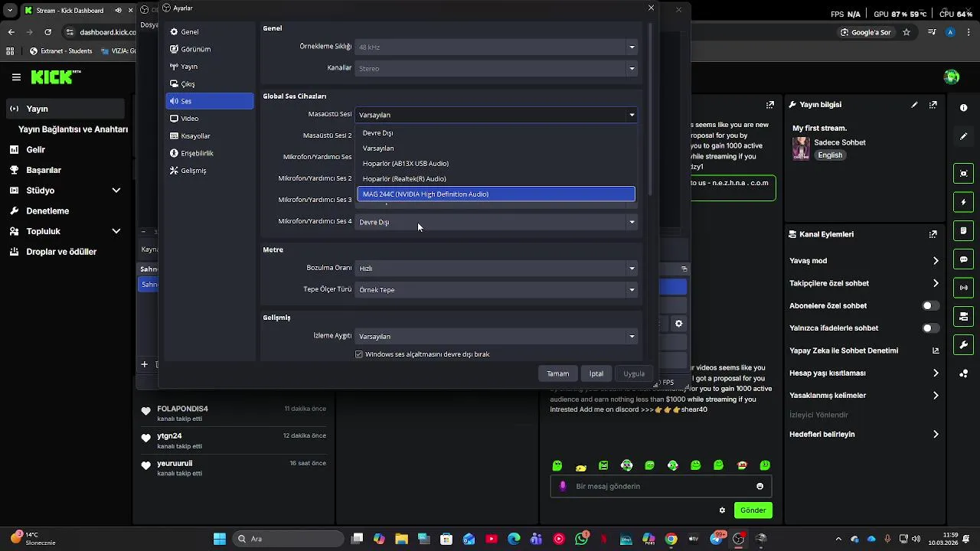Click the lightning bolt icon in right sidebar
The width and height of the screenshot is (980, 551).
pyautogui.click(x=964, y=202)
